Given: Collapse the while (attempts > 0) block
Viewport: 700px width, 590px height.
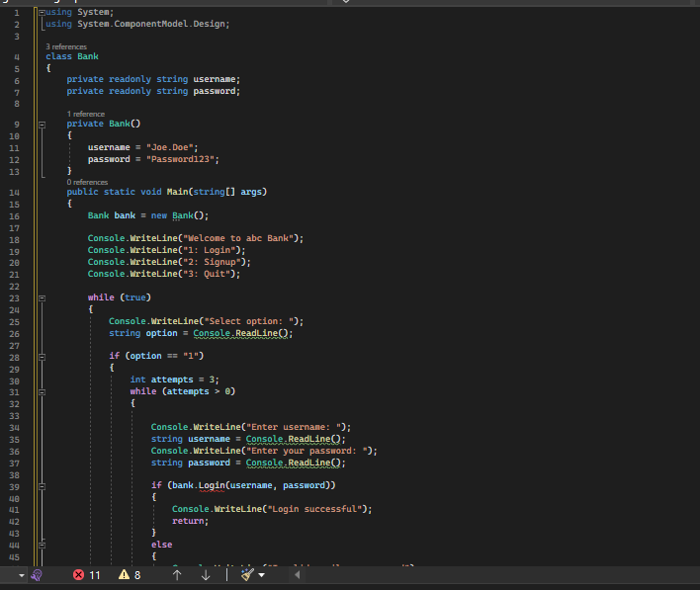Looking at the screenshot, I should pos(42,391).
